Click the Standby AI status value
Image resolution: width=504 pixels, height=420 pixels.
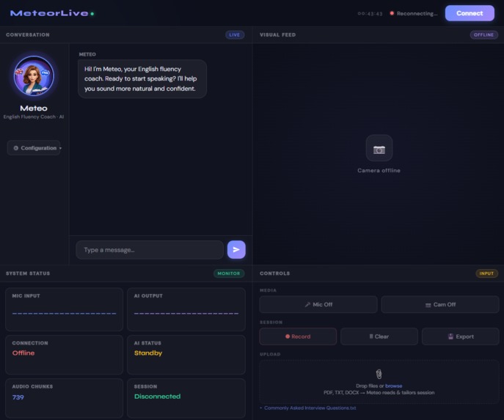[148, 353]
